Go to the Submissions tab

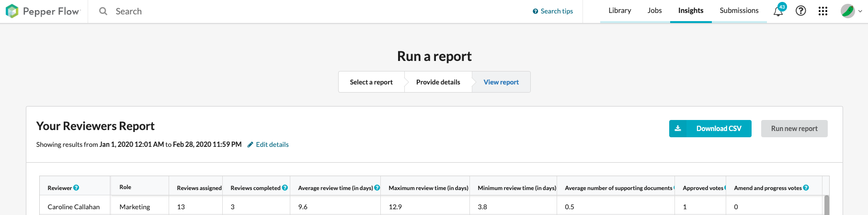pyautogui.click(x=739, y=11)
